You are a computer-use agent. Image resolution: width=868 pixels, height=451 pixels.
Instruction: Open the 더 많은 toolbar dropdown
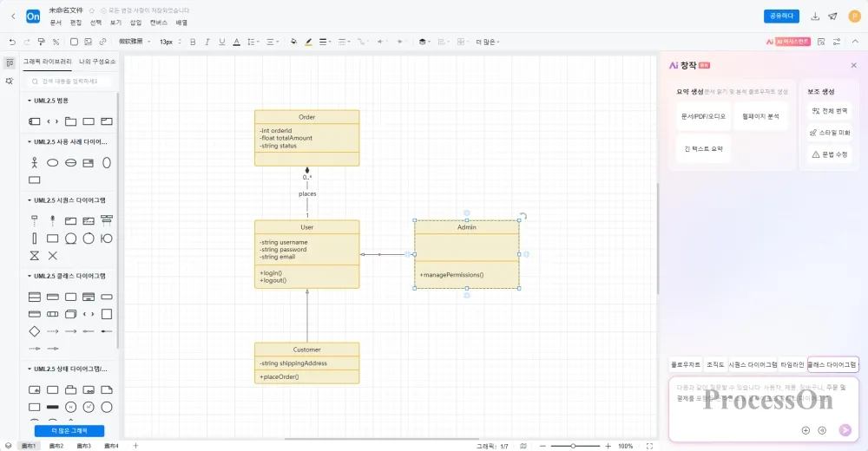pos(487,41)
